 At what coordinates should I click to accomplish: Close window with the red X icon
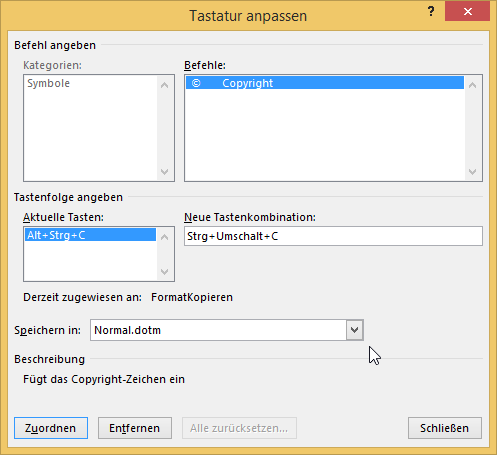467,12
